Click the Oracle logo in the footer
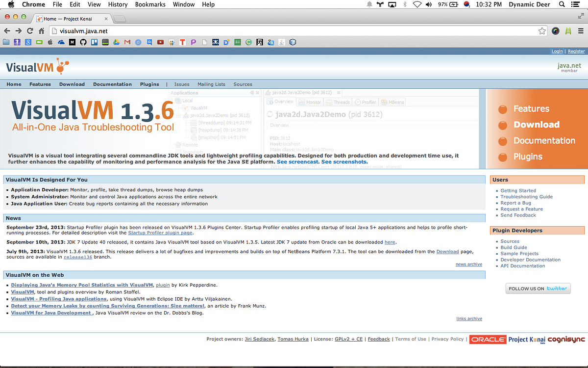The image size is (588, 368). click(488, 339)
